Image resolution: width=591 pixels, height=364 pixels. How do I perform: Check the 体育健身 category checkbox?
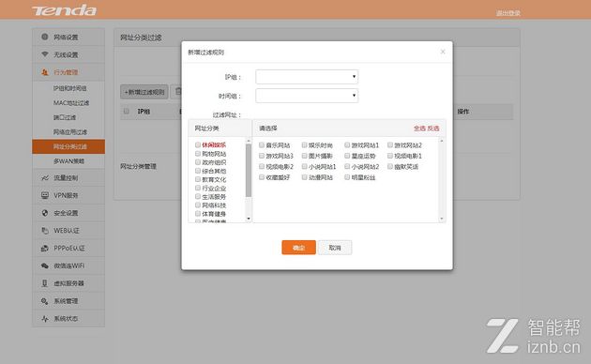[198, 214]
